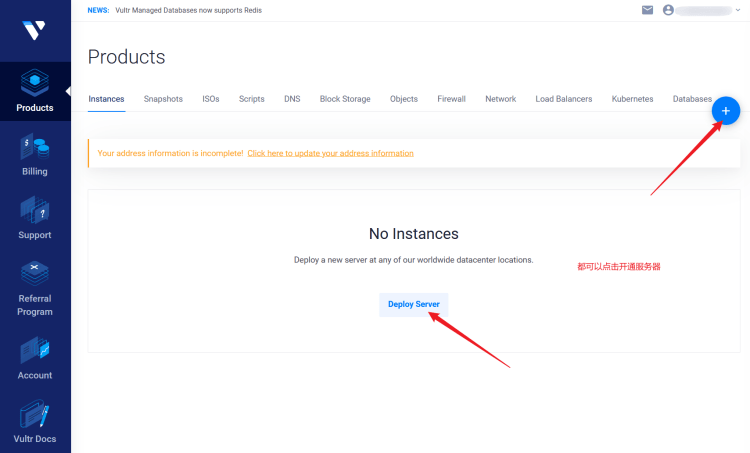Click the user profile avatar icon

point(668,10)
